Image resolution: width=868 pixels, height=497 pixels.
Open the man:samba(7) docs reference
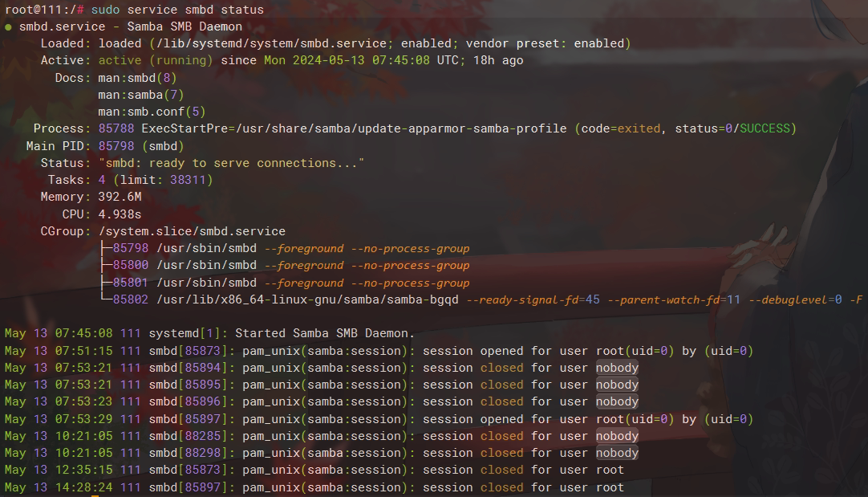(x=140, y=95)
